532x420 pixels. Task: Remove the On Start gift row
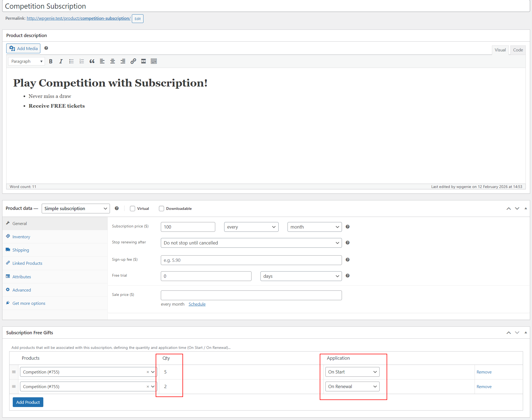(x=484, y=372)
